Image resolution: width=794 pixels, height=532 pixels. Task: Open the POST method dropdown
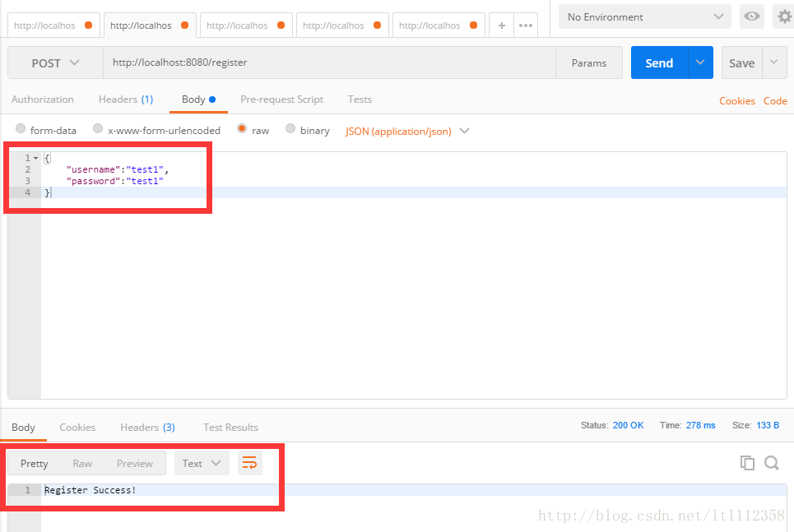[55, 62]
